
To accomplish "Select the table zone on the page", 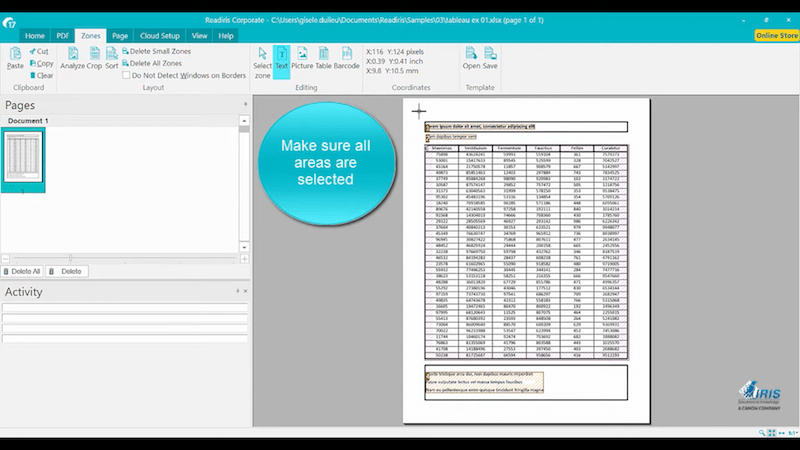I will 526,252.
